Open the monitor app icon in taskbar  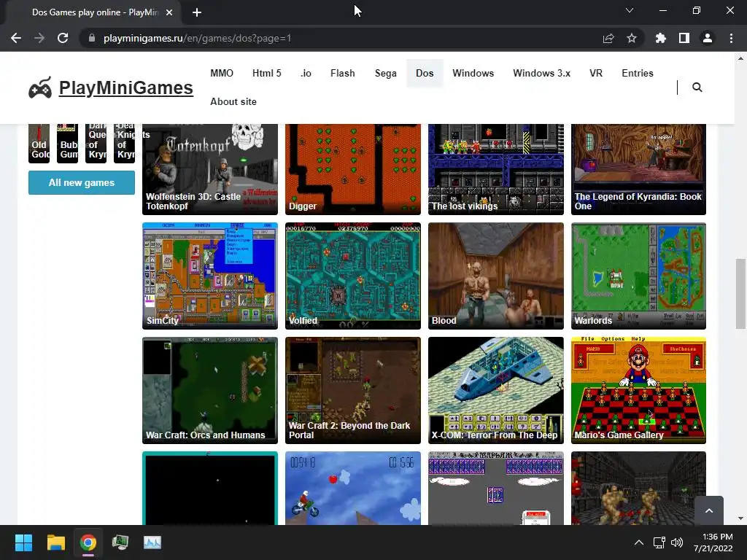[x=120, y=542]
